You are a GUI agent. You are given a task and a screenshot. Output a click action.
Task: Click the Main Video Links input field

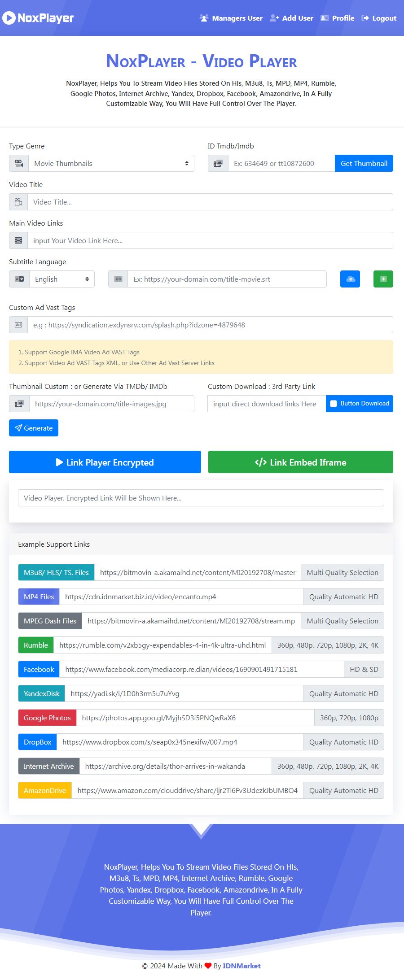click(x=210, y=240)
